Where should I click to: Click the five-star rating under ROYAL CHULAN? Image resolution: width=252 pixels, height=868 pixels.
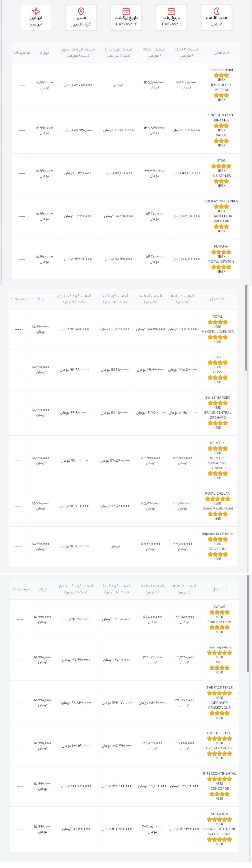pyautogui.click(x=218, y=499)
